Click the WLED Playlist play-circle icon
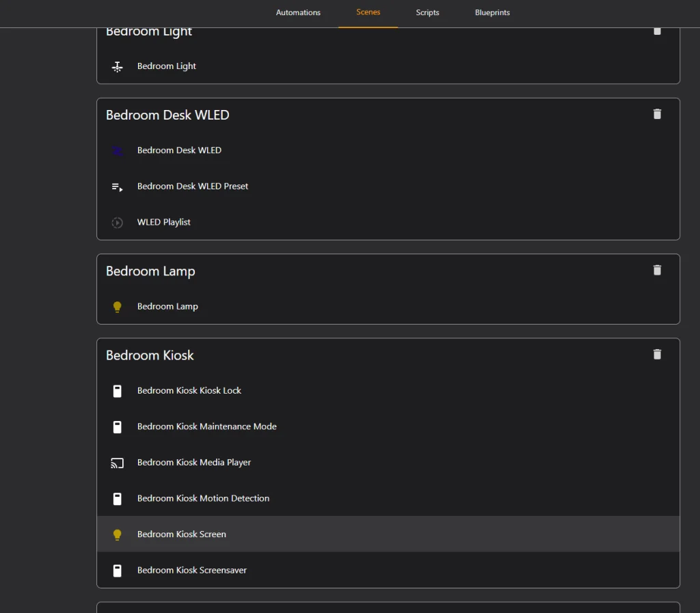This screenshot has width=700, height=613. tap(117, 223)
